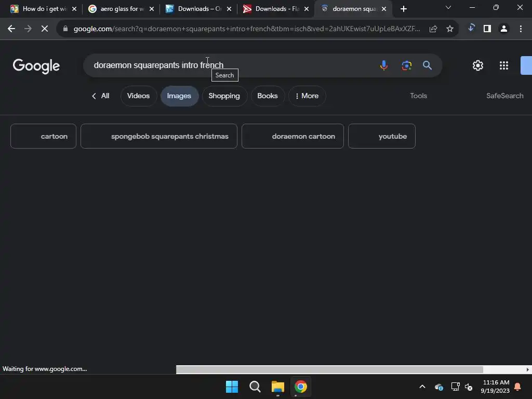The width and height of the screenshot is (532, 399).
Task: Click the muted volume tray icon
Action: tap(469, 387)
